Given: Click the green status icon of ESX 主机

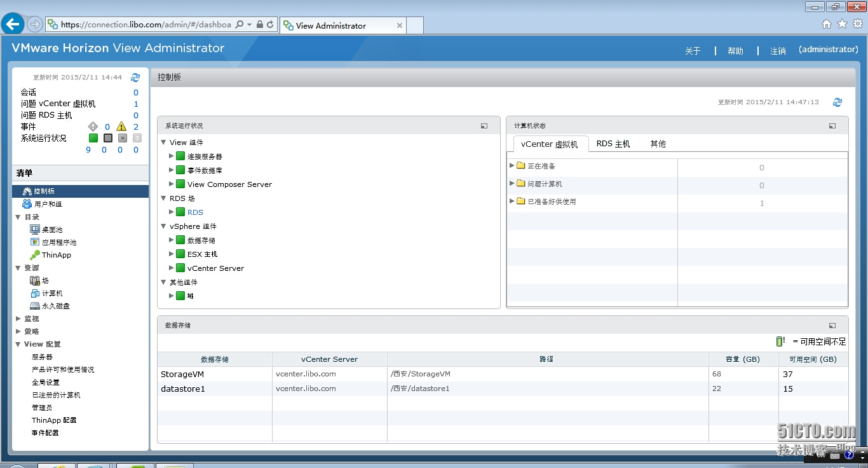Looking at the screenshot, I should [180, 254].
